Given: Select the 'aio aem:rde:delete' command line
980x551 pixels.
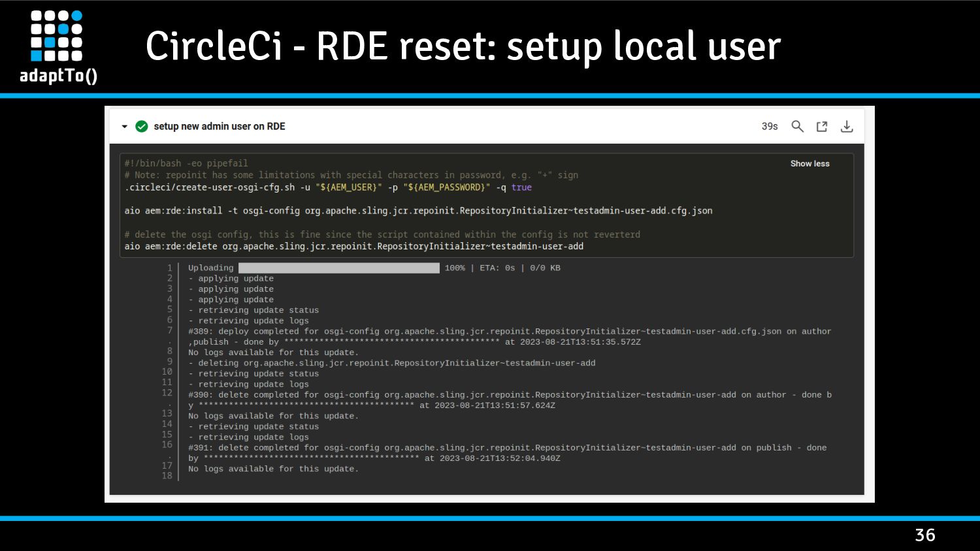Looking at the screenshot, I should [x=353, y=247].
